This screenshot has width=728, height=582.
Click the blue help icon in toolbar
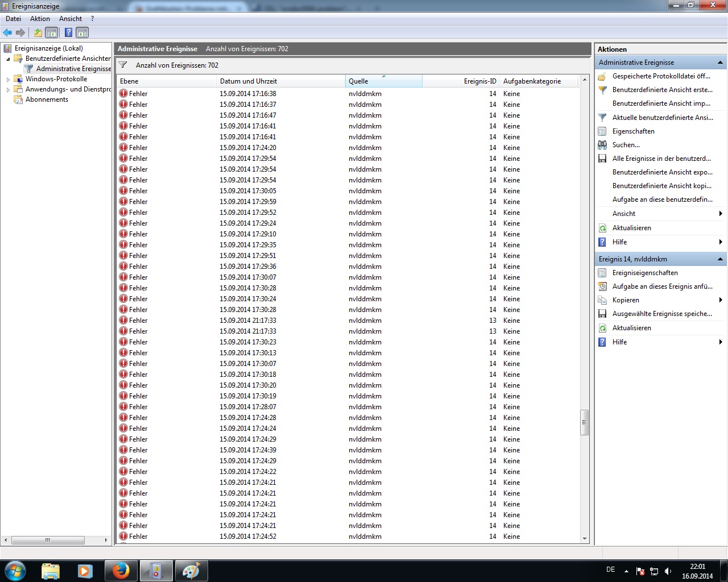68,32
